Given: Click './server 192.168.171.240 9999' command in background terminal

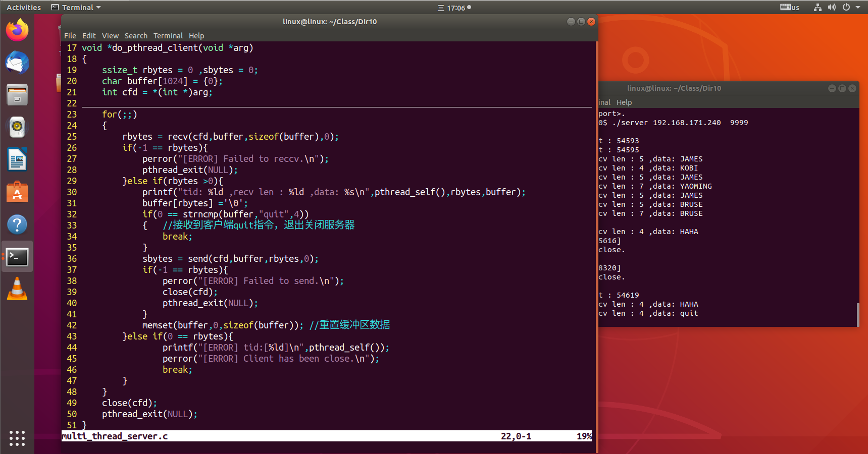Looking at the screenshot, I should pos(680,123).
